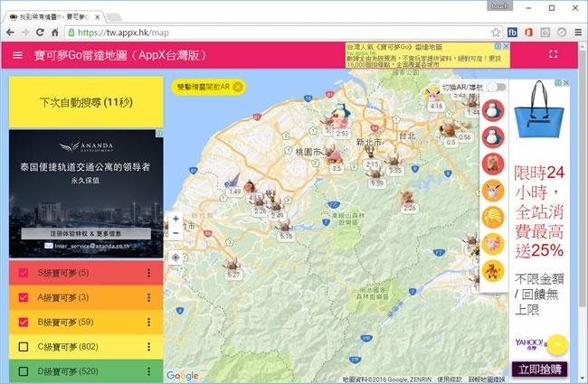This screenshot has height=384, width=588.
Task: Open the blue handbag ad image
Action: (x=539, y=110)
